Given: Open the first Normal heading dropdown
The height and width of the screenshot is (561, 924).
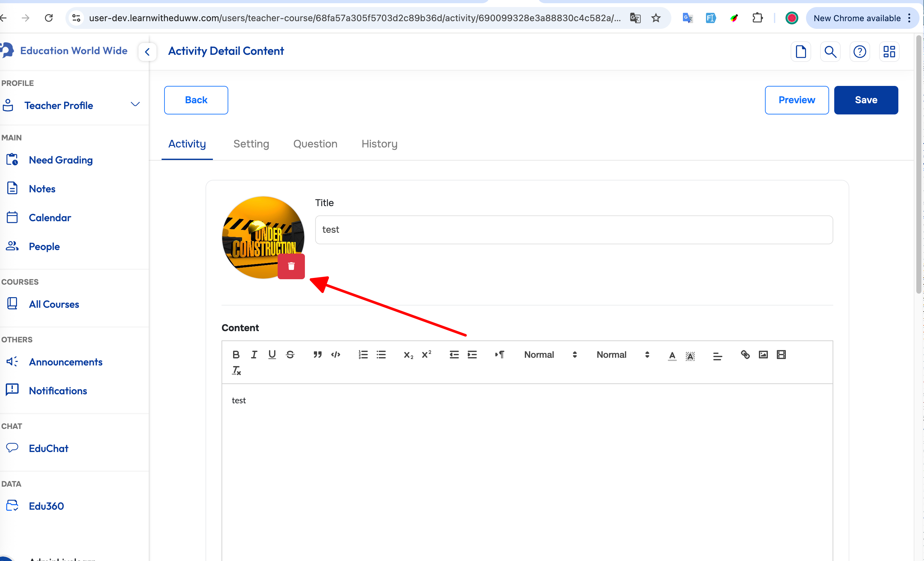Looking at the screenshot, I should [550, 354].
